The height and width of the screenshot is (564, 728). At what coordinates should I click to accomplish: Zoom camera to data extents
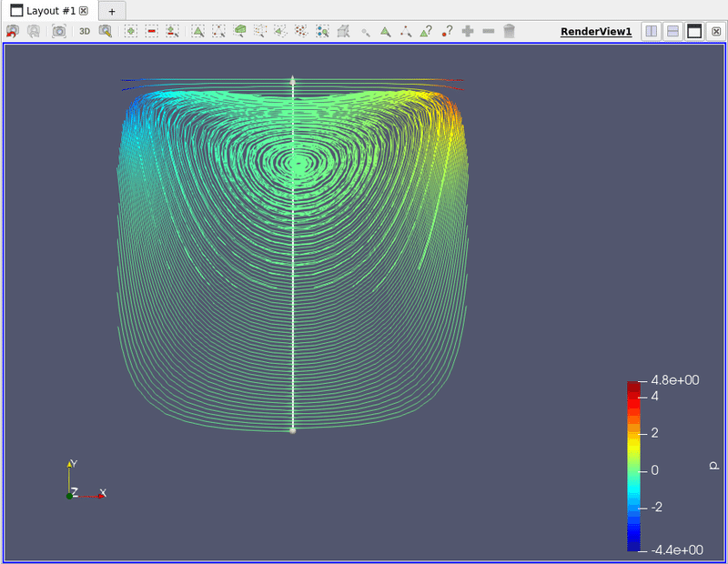(58, 30)
